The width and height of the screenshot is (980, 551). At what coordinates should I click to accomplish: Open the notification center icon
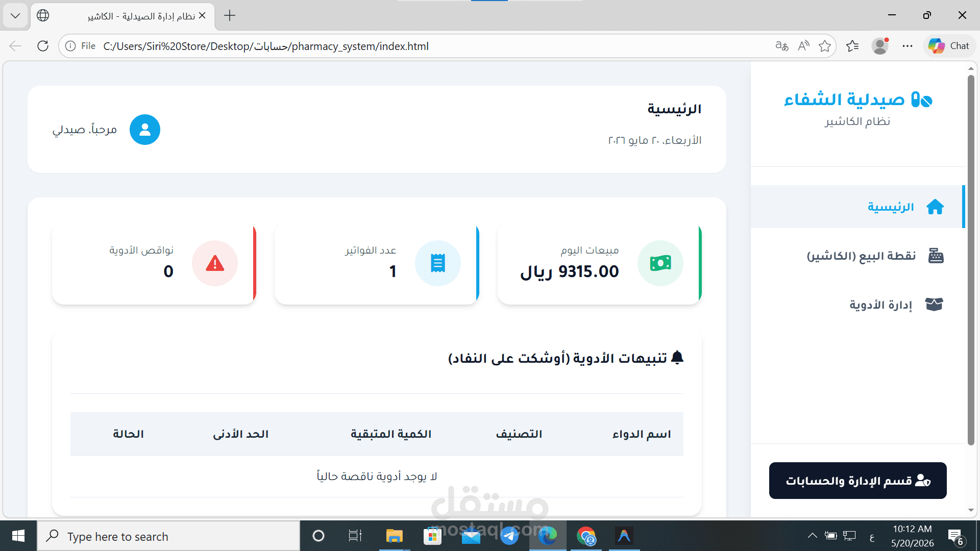(x=956, y=537)
